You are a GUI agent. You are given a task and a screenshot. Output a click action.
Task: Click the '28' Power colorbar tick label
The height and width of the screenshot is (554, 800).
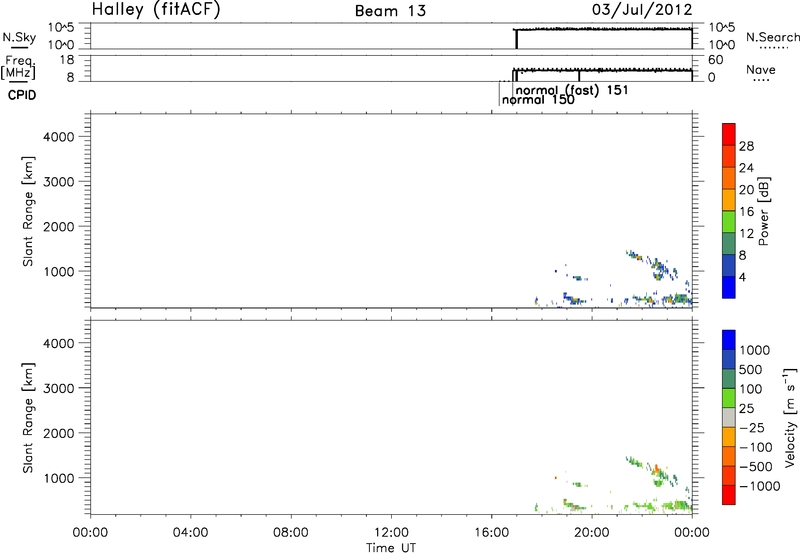click(746, 146)
